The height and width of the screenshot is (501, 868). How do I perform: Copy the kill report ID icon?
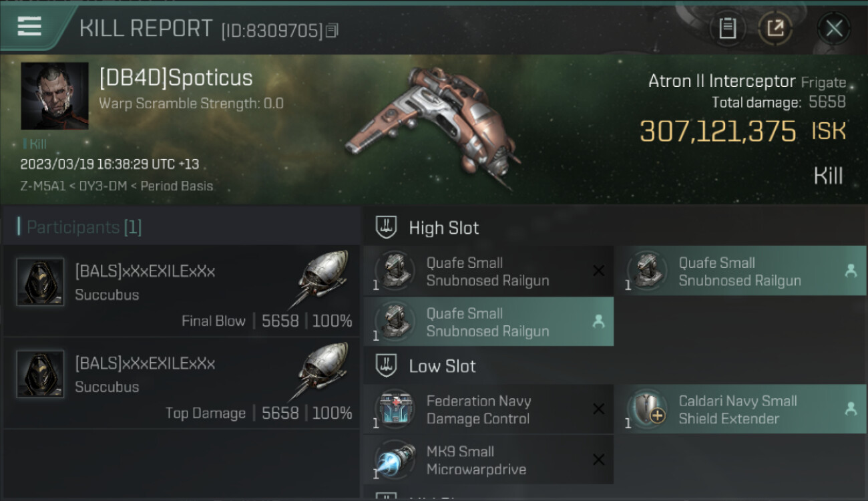coord(332,30)
